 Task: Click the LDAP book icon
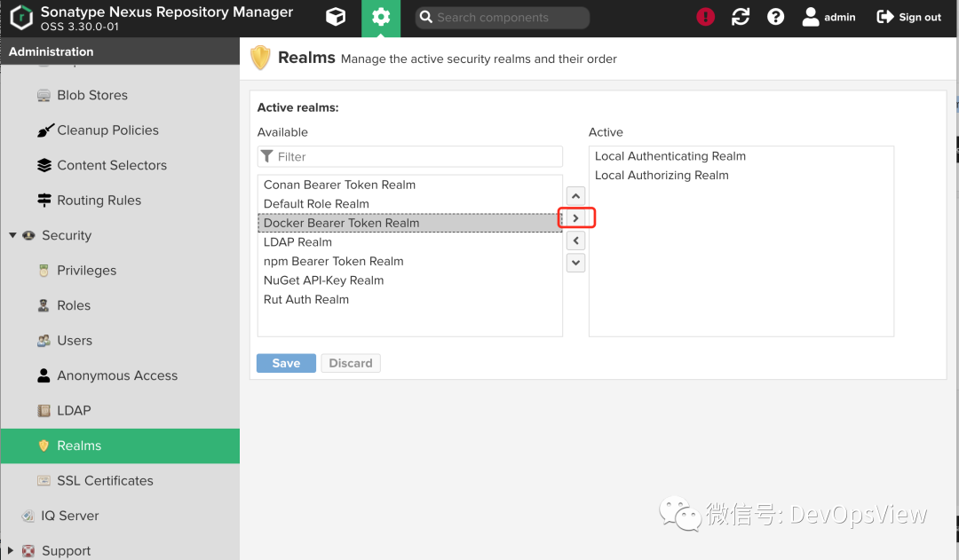[x=44, y=411]
